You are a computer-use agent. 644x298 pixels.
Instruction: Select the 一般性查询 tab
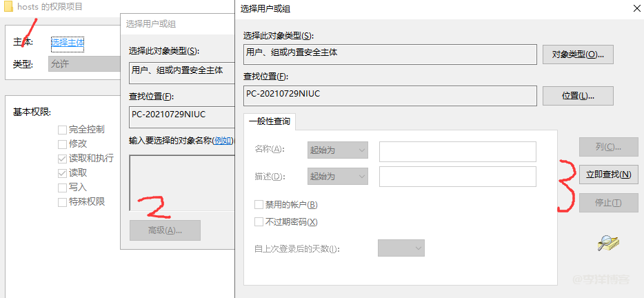270,121
